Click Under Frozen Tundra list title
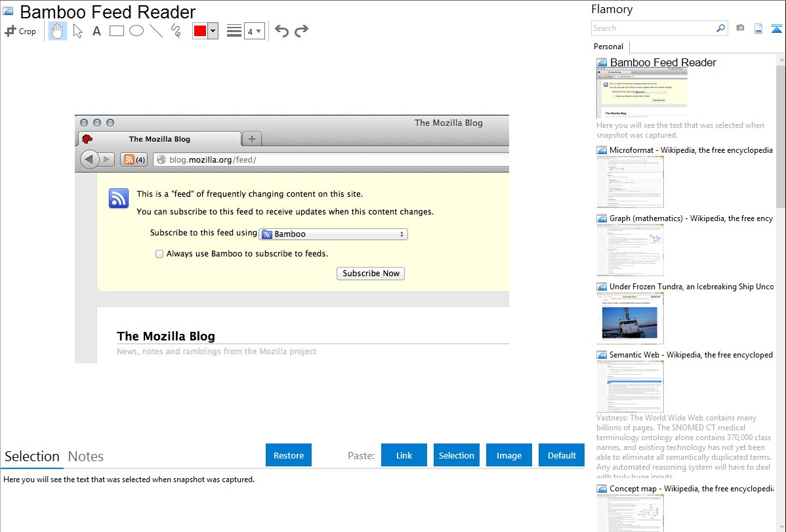Image resolution: width=786 pixels, height=532 pixels. 692,286
